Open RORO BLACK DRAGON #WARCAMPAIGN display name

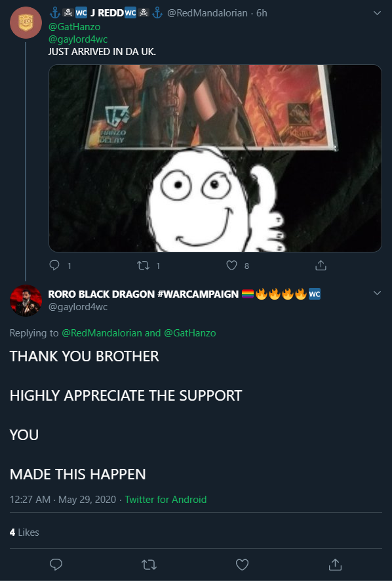point(144,294)
